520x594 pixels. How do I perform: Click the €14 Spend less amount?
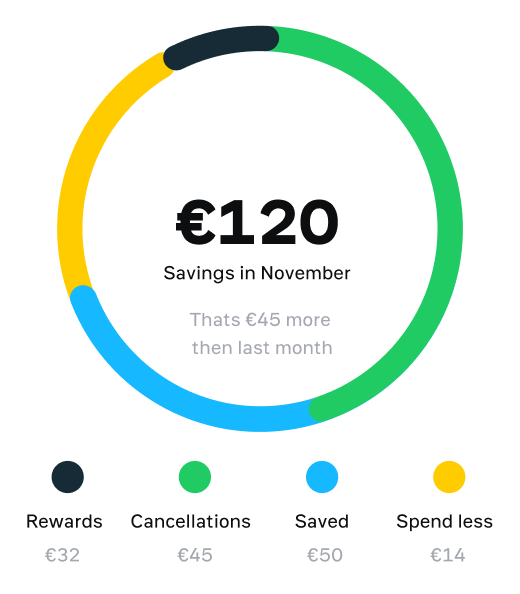pyautogui.click(x=448, y=555)
